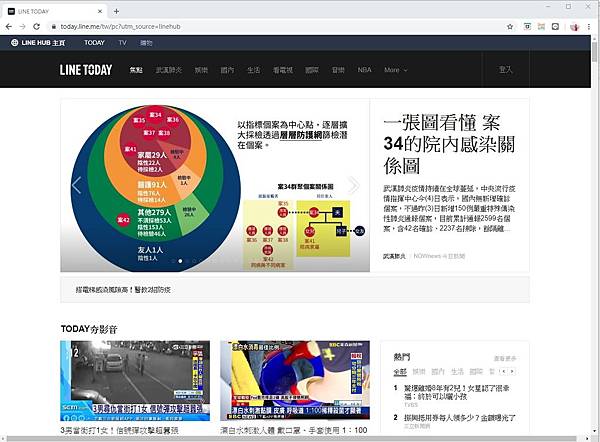This screenshot has width=600, height=442.
Task: Click the browser address bar URL
Action: coord(120,26)
